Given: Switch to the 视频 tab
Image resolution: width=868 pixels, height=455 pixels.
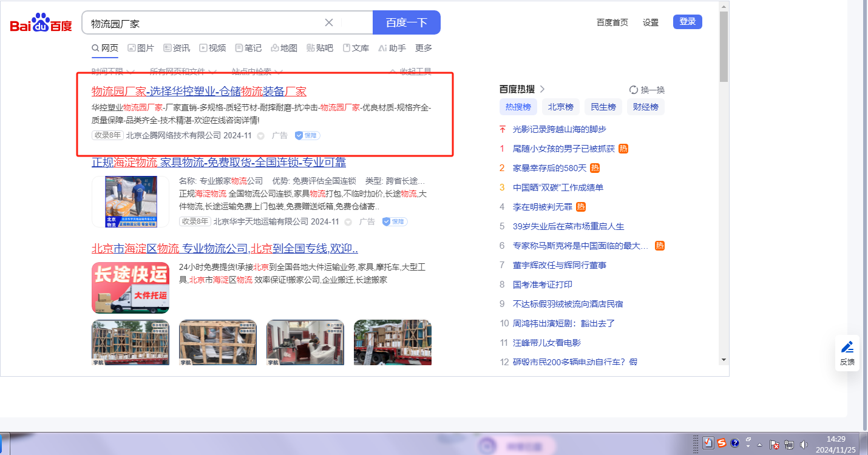Looking at the screenshot, I should 212,48.
